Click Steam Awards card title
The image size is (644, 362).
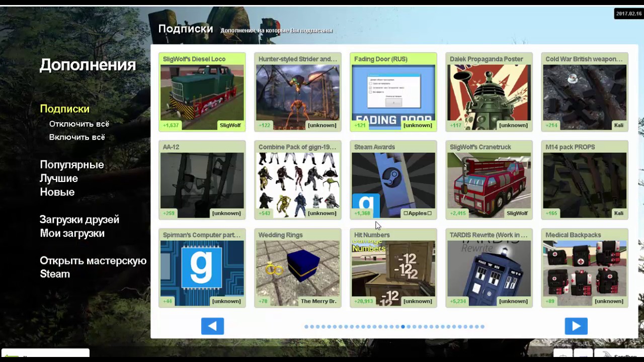[374, 147]
